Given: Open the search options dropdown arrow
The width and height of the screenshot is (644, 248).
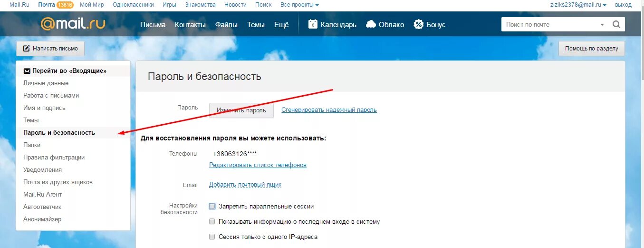Looking at the screenshot, I should tap(602, 25).
